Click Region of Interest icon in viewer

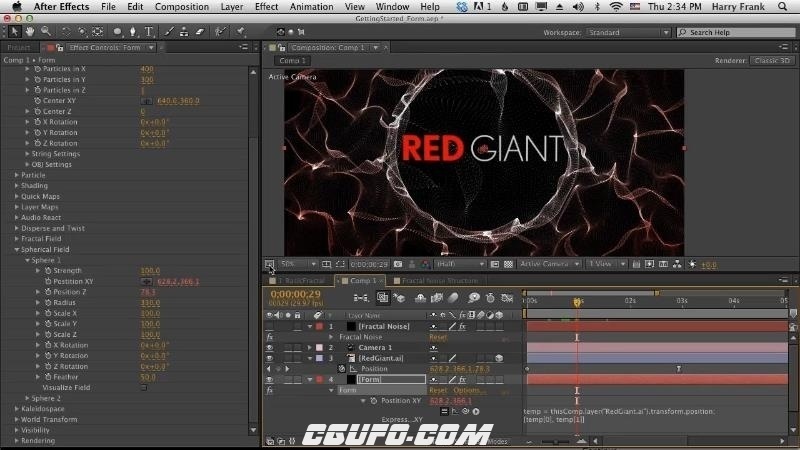point(494,264)
